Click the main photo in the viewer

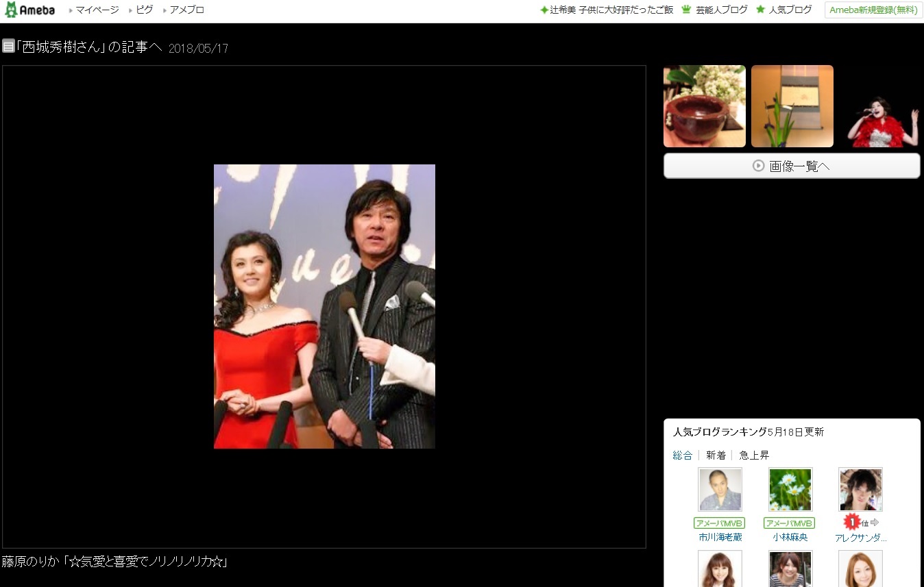coord(324,306)
